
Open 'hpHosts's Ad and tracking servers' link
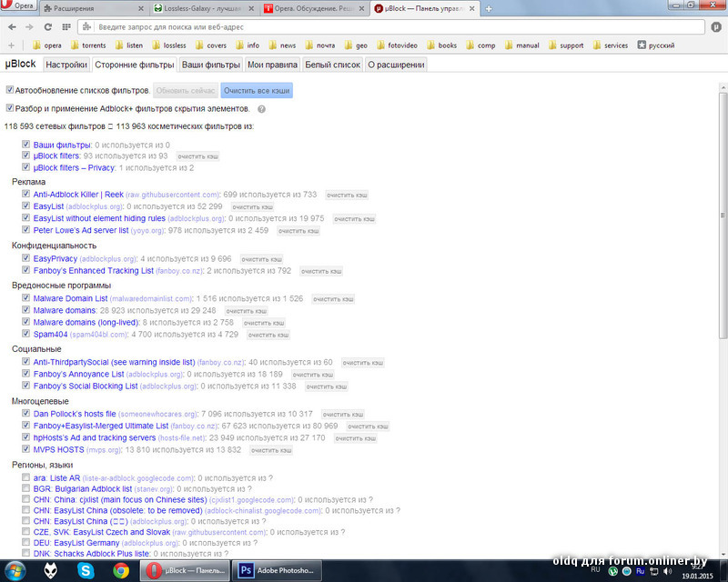[x=95, y=437]
